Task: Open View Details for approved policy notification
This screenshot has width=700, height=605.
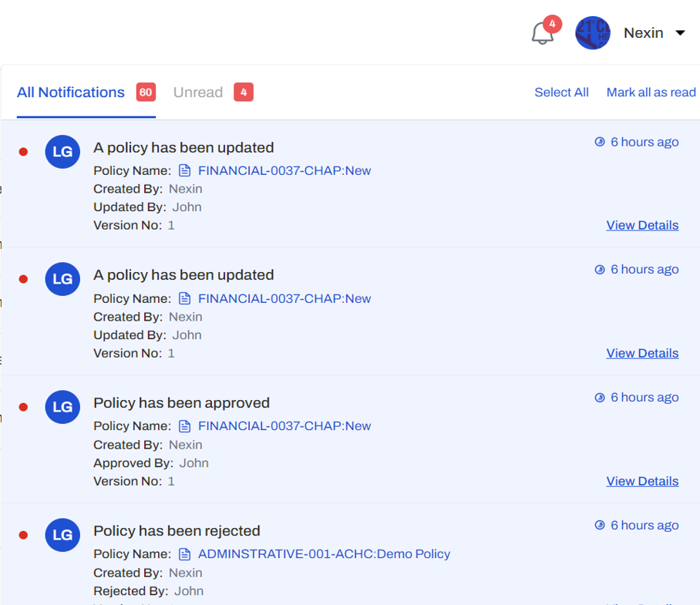Action: point(642,481)
